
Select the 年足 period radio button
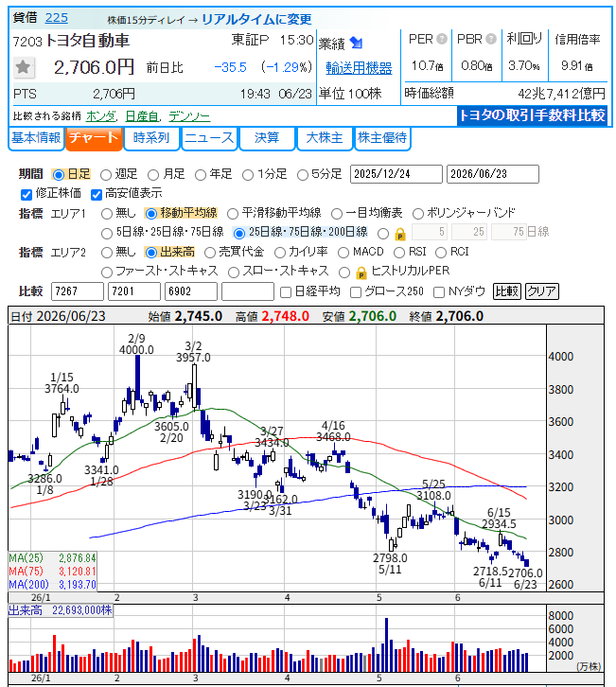pyautogui.click(x=201, y=175)
